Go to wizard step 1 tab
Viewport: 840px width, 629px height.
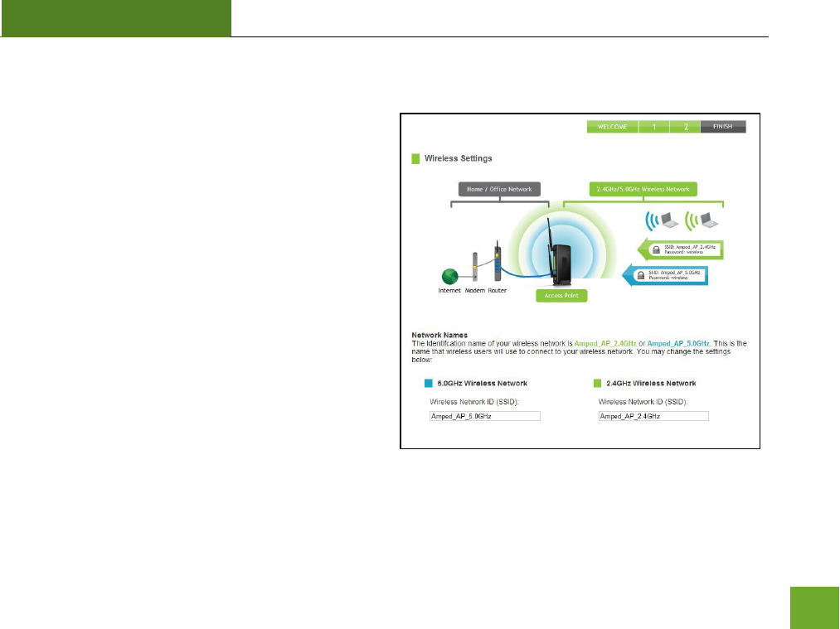(654, 127)
